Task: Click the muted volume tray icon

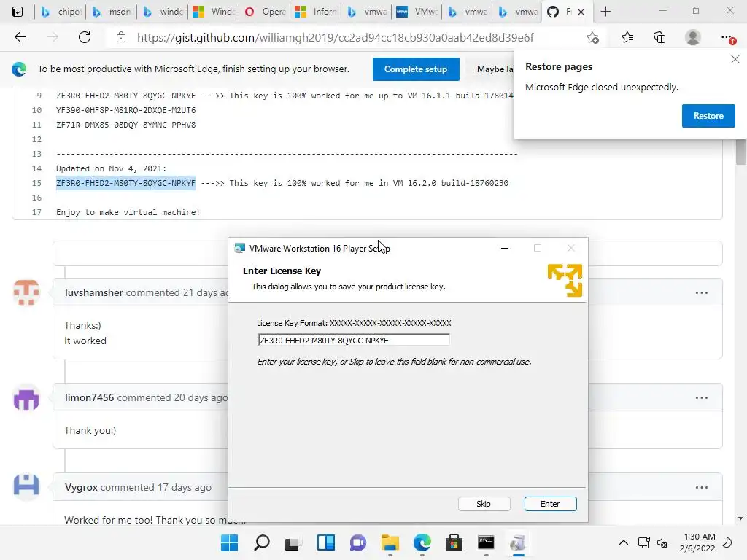Action: click(662, 542)
